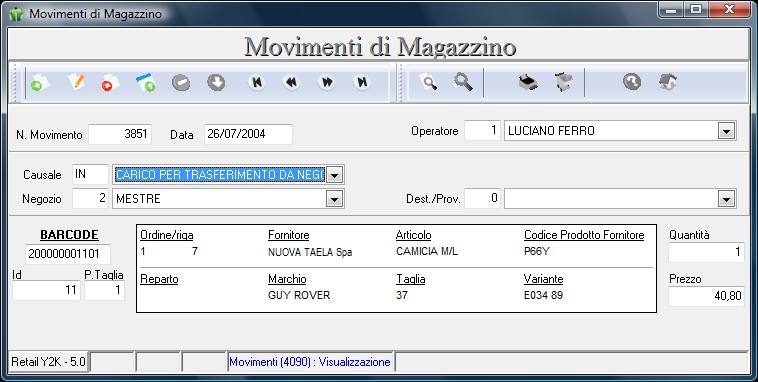This screenshot has height=382, width=758.
Task: Click the new record icon with green plus
Action: pos(39,83)
